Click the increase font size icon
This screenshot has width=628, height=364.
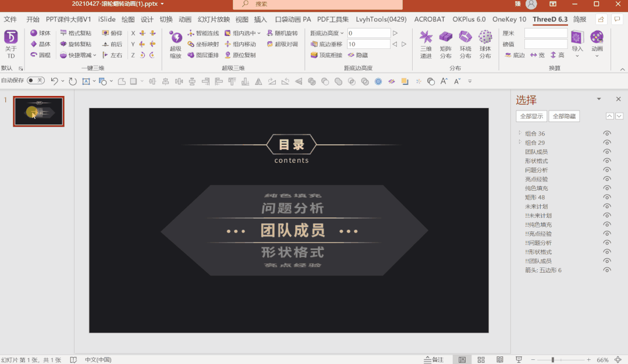pos(443,81)
